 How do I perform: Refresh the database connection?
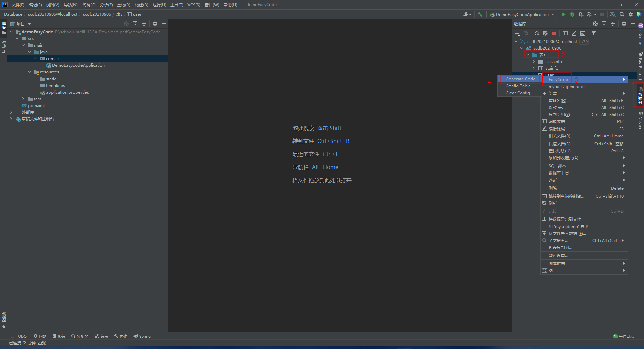537,34
